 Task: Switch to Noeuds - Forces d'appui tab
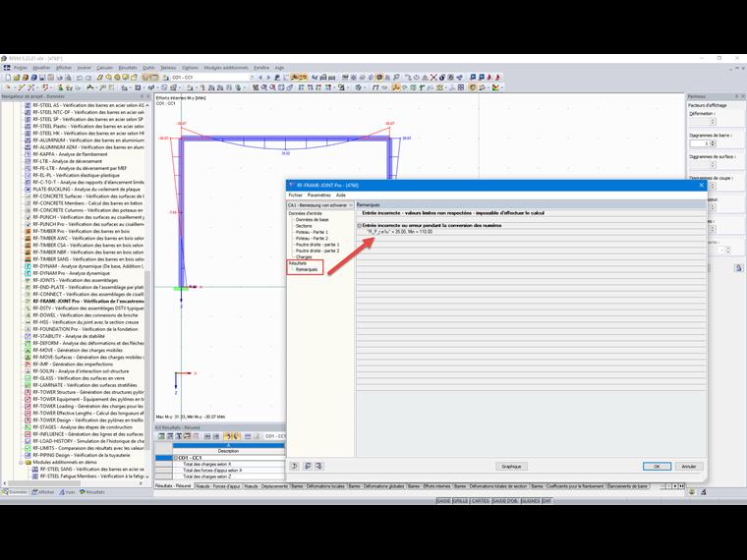pyautogui.click(x=218, y=486)
